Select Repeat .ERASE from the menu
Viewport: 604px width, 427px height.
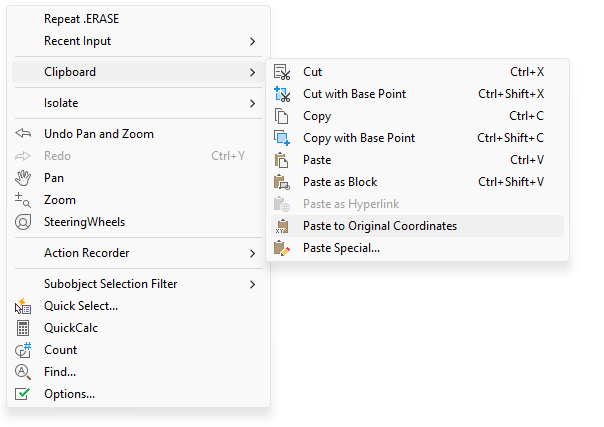click(x=82, y=19)
